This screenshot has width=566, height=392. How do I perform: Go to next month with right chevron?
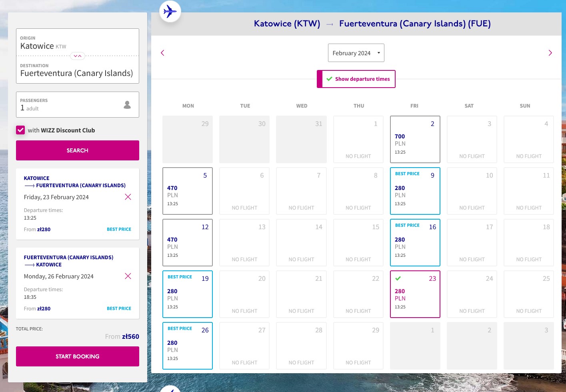pyautogui.click(x=550, y=53)
